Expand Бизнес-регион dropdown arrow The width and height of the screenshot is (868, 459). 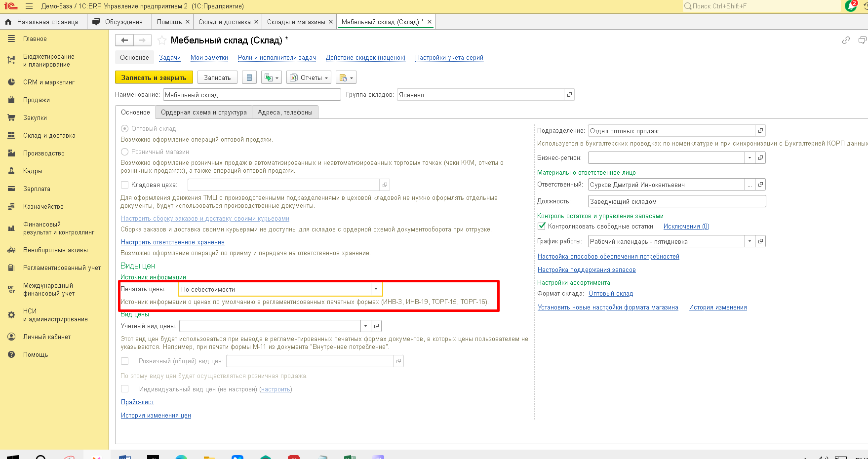(x=750, y=158)
